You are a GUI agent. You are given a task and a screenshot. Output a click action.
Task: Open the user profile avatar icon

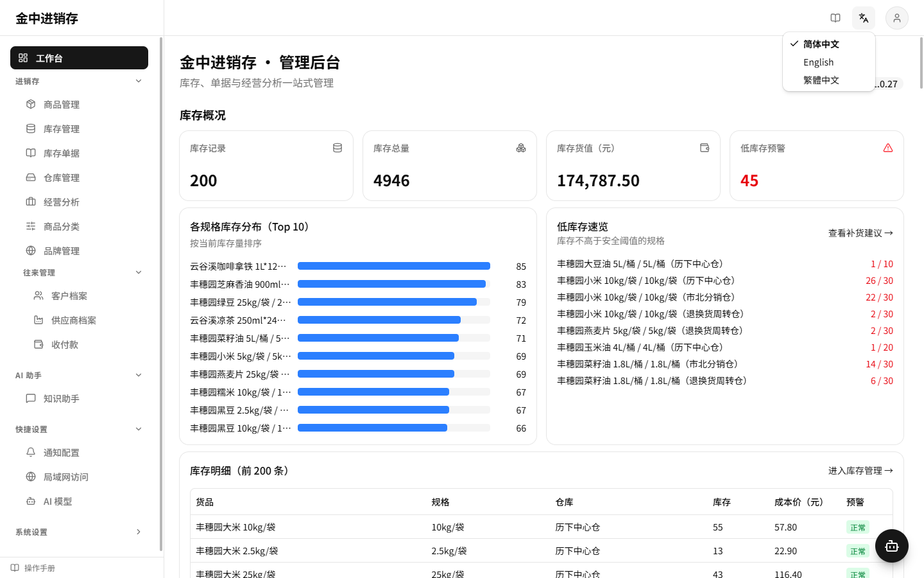coord(897,18)
